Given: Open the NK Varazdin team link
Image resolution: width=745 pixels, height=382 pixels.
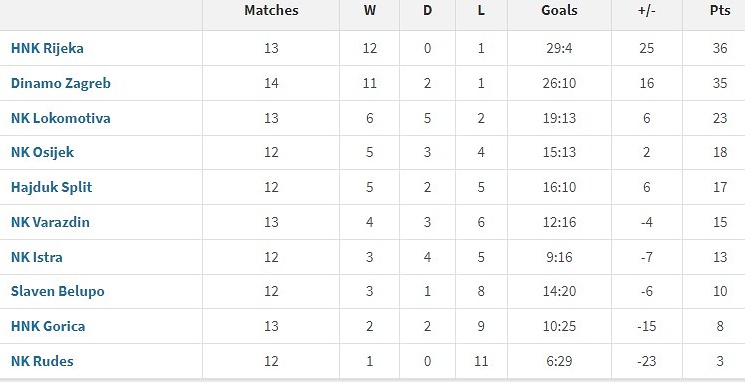Looking at the screenshot, I should pyautogui.click(x=50, y=222).
